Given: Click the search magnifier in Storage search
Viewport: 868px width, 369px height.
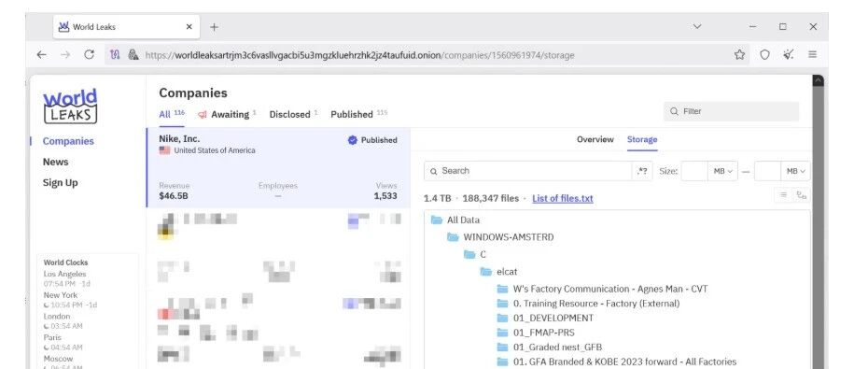Looking at the screenshot, I should [x=434, y=171].
